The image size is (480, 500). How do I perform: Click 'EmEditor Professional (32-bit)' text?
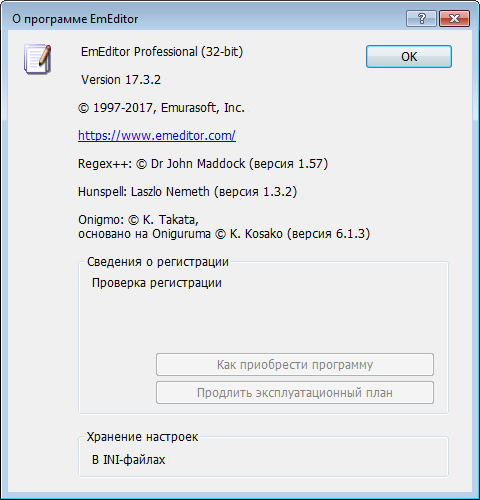[162, 52]
